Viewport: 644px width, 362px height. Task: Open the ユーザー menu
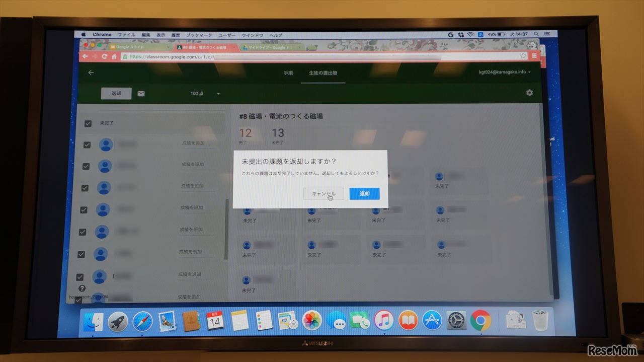(227, 35)
